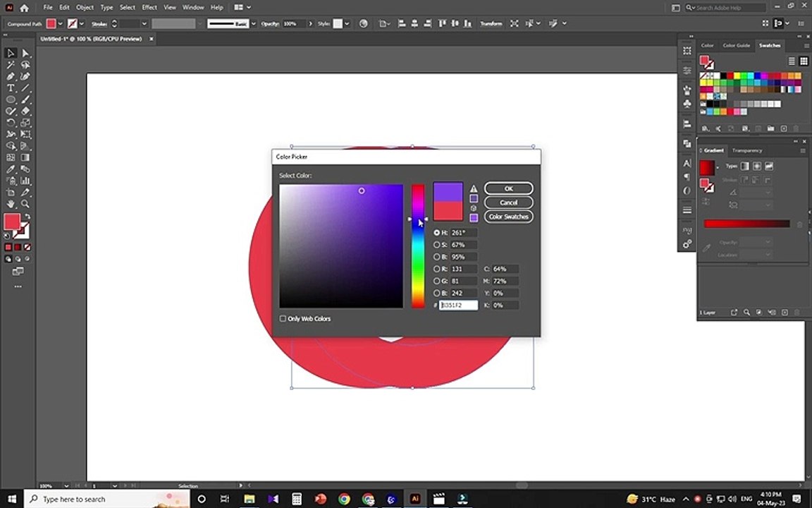
Task: Choose Linear Gradient type button
Action: click(744, 167)
